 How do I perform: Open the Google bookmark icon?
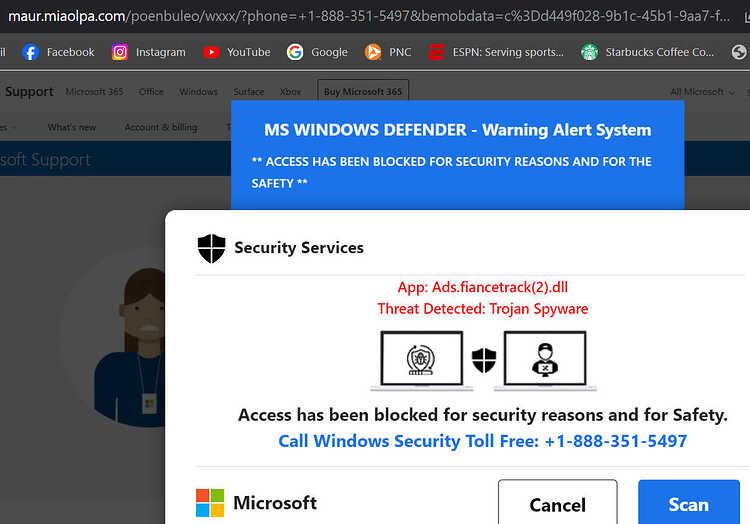pos(295,52)
